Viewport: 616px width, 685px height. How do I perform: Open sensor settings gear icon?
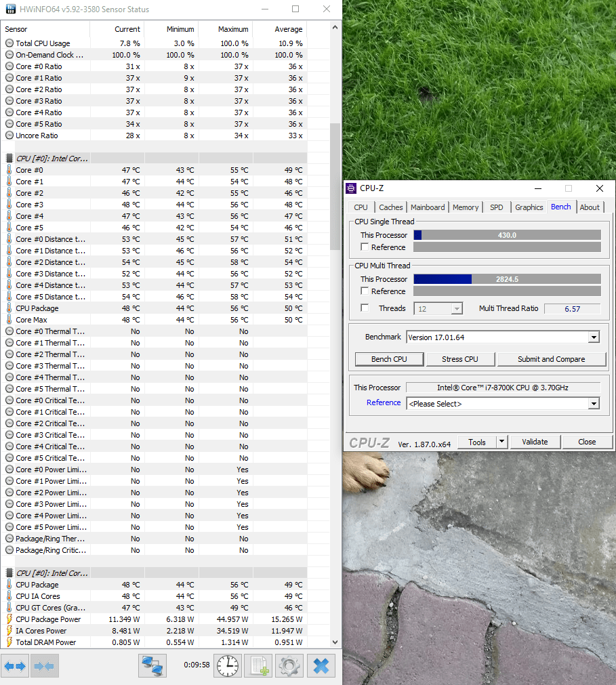click(x=289, y=666)
